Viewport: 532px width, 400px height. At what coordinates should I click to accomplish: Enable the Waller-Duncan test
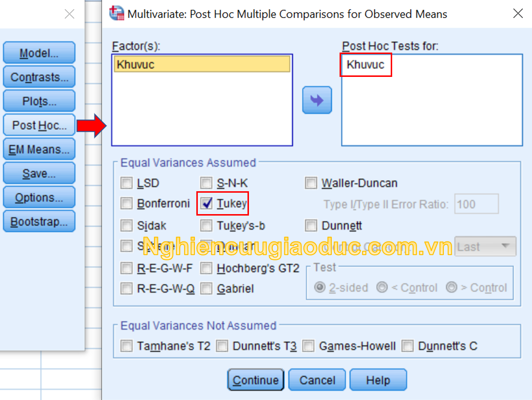pyautogui.click(x=311, y=183)
